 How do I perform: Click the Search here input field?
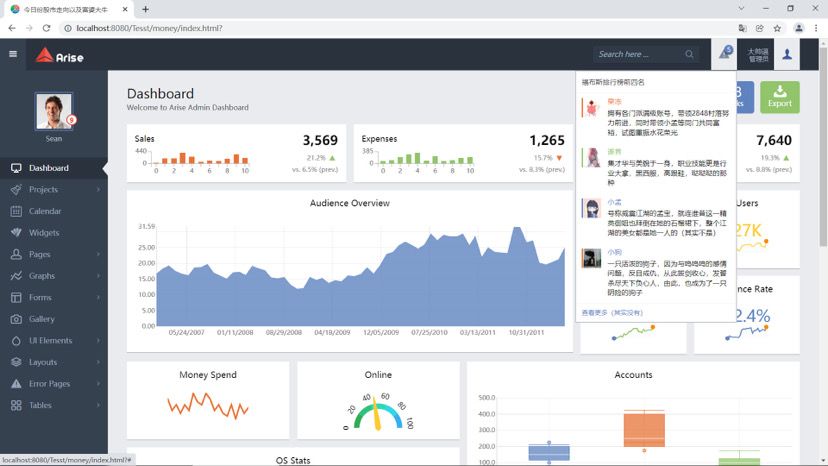point(639,54)
